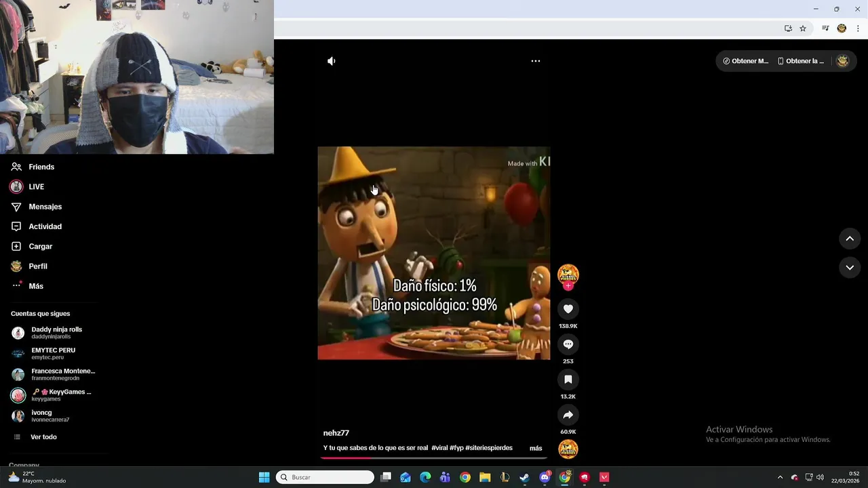Open volume control in system tray
Viewport: 868px width, 488px height.
(x=820, y=477)
